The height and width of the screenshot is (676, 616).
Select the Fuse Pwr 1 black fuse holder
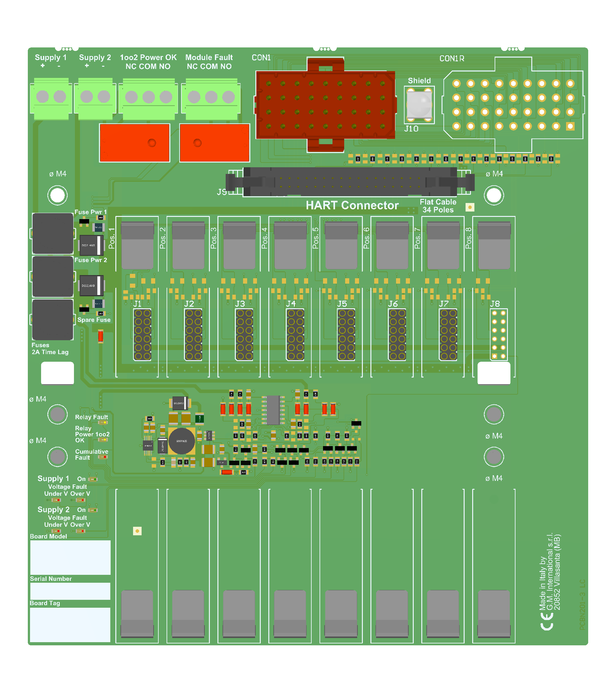[x=52, y=233]
